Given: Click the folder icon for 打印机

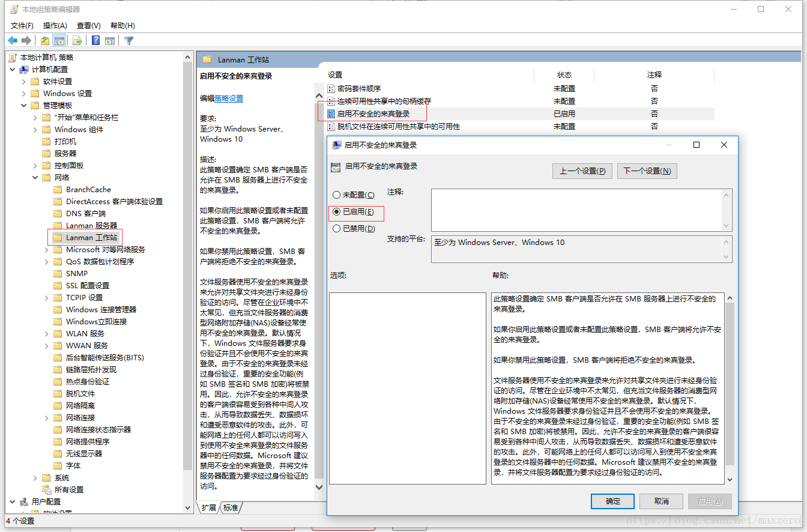Looking at the screenshot, I should pos(46,141).
